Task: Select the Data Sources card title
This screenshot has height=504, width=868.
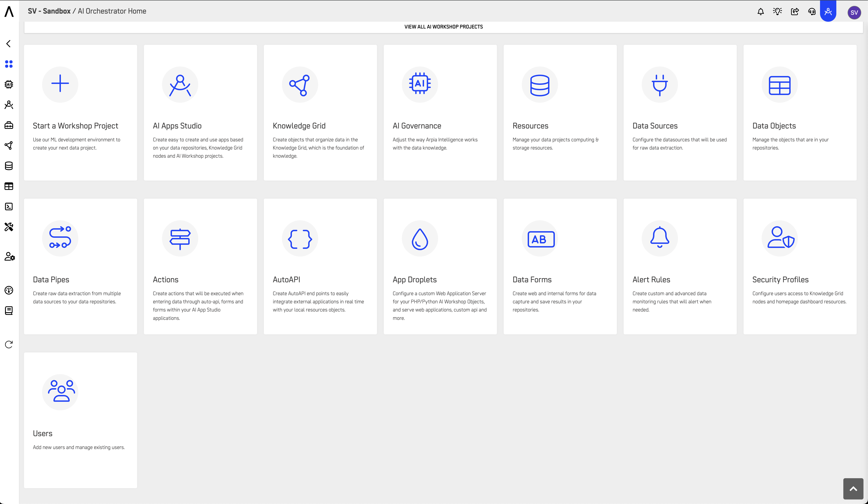Action: coord(655,126)
